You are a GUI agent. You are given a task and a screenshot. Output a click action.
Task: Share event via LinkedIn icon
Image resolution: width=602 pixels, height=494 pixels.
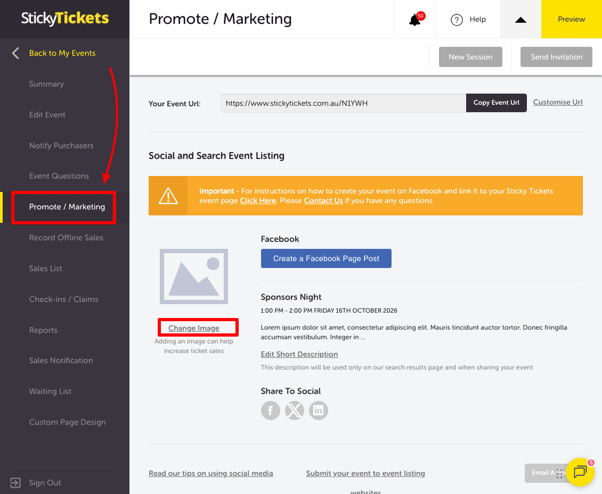[x=318, y=410]
